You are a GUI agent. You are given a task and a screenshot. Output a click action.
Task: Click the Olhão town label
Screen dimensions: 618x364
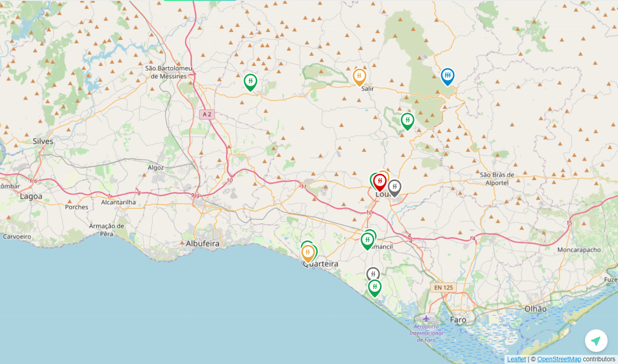535,309
